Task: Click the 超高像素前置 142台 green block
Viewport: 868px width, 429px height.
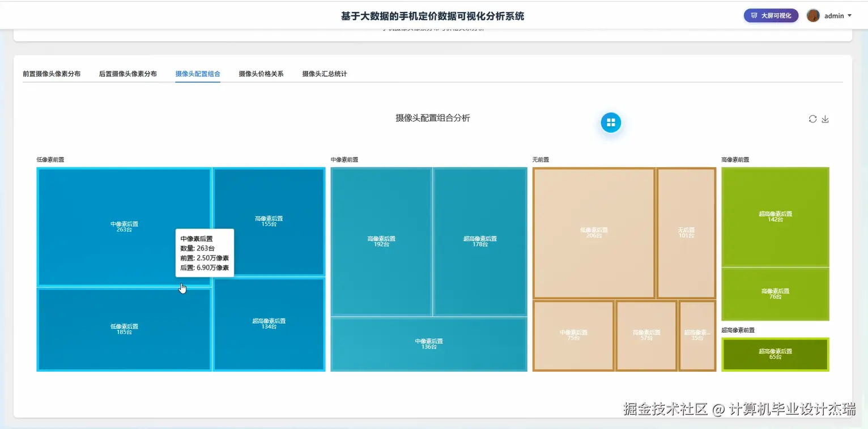Action: (775, 216)
